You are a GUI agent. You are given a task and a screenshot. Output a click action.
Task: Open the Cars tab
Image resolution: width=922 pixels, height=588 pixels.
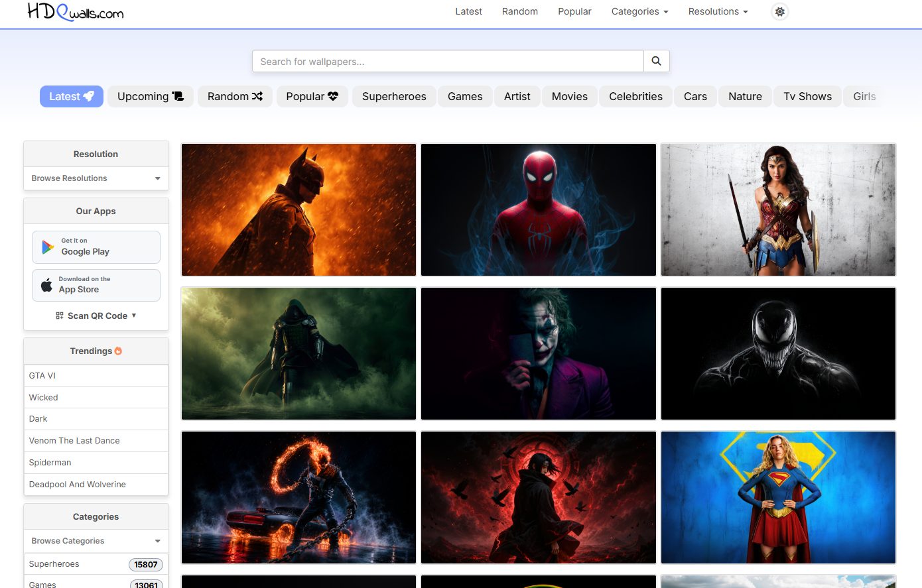695,96
